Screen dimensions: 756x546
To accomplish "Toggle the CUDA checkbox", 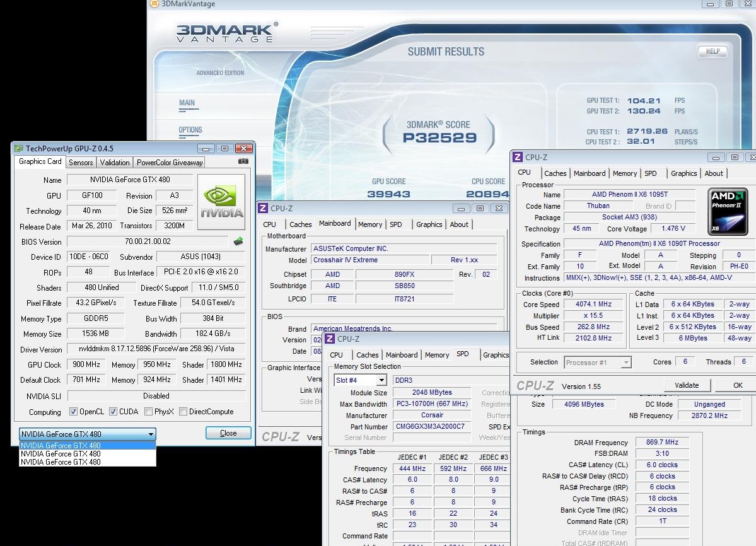I will (x=113, y=412).
